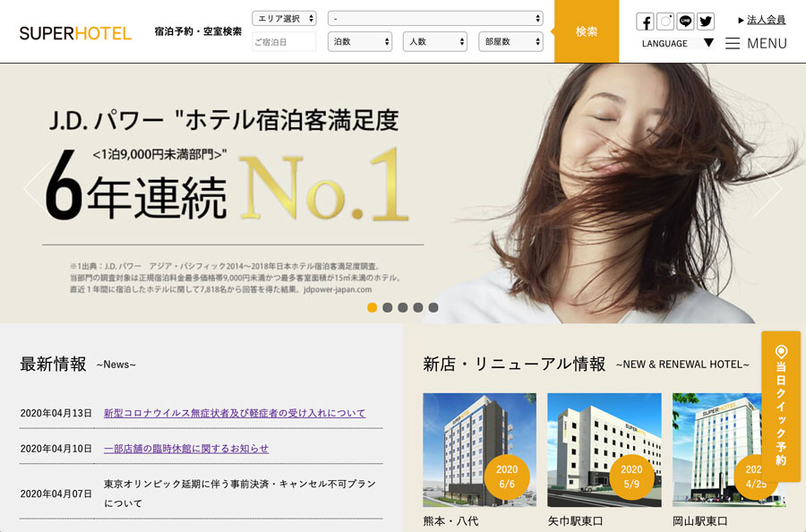Open the Instagram social icon
The height and width of the screenshot is (532, 806).
pos(665,21)
